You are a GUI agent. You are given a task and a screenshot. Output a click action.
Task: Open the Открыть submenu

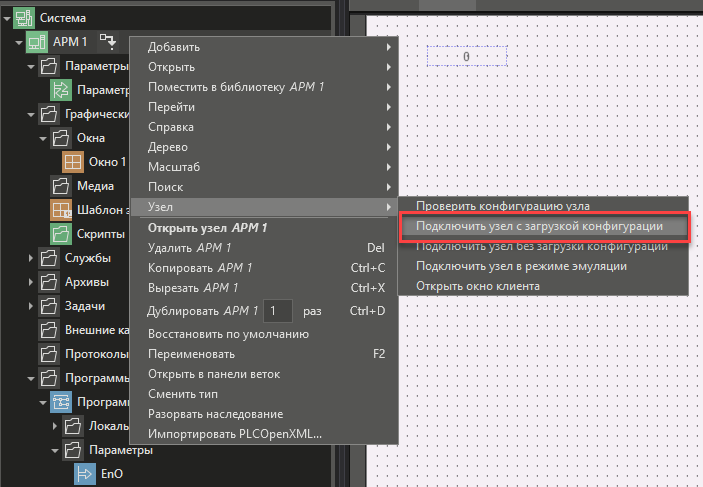click(264, 67)
